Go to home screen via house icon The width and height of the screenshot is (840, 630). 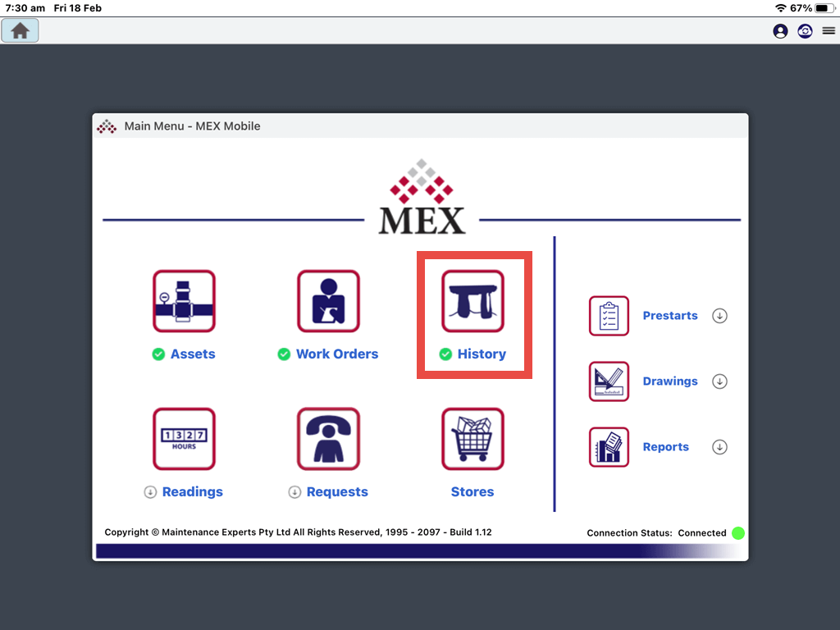21,30
